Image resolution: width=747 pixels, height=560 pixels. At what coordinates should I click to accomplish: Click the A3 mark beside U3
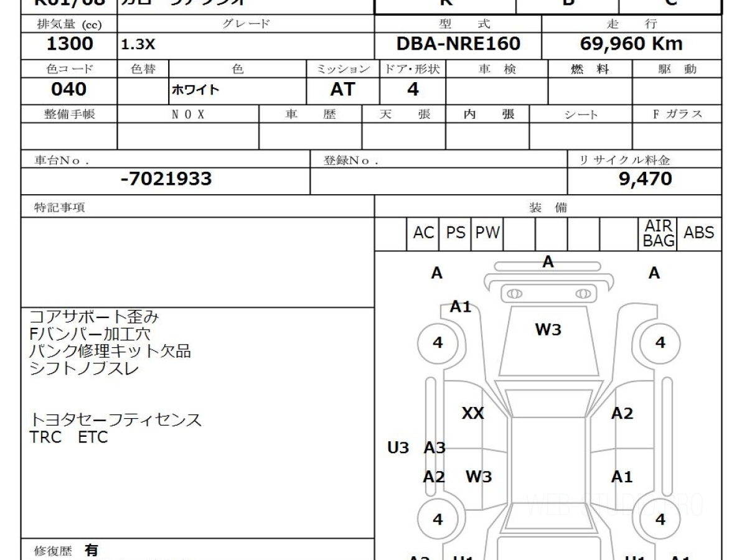point(435,447)
